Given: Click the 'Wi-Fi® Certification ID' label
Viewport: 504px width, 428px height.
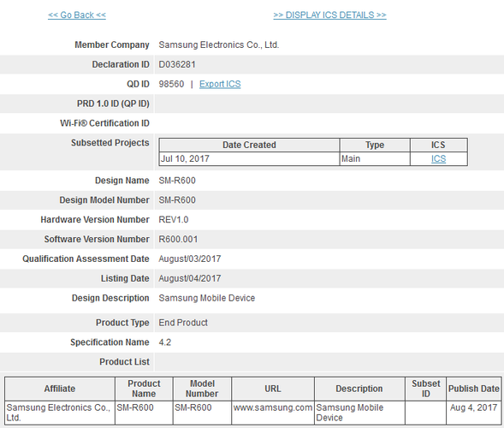Looking at the screenshot, I should tap(104, 123).
